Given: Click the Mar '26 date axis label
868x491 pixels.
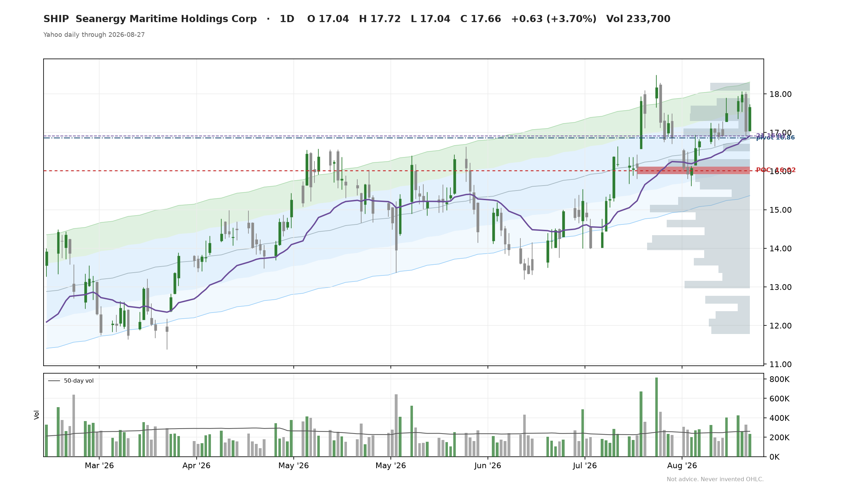Looking at the screenshot, I should (99, 466).
